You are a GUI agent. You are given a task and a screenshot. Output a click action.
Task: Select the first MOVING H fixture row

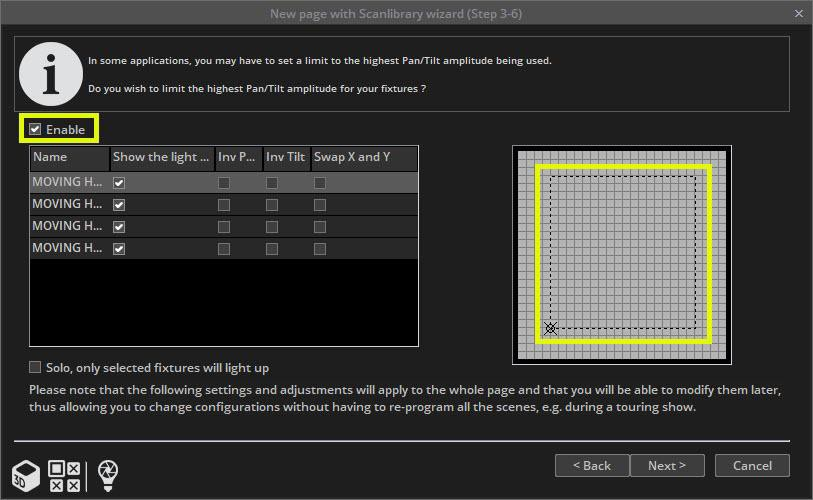pos(68,183)
